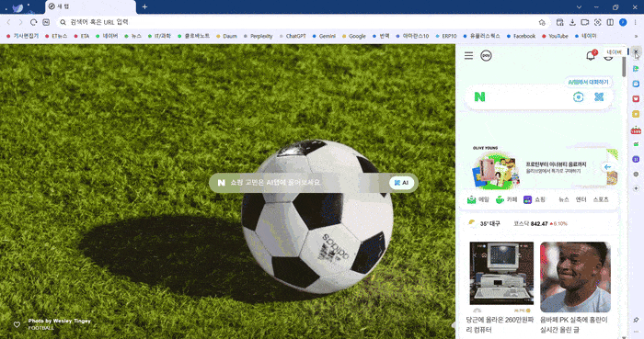The image size is (644, 339).
Task: Click the smart lens icon in Naver search
Action: [x=579, y=96]
